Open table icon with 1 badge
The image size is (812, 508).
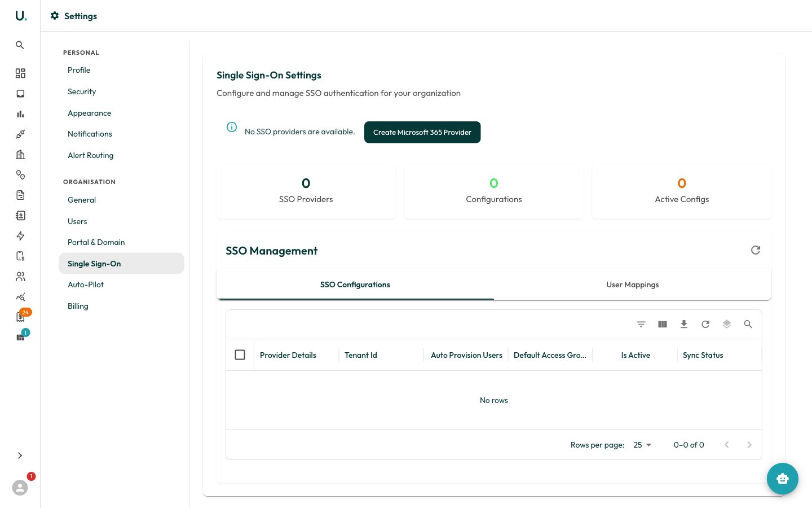(x=20, y=338)
